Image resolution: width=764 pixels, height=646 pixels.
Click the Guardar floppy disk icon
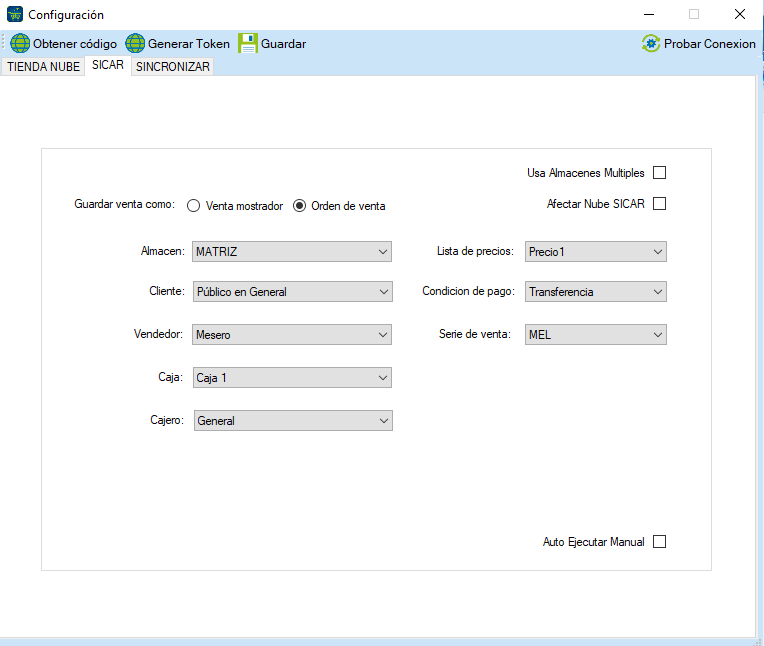pyautogui.click(x=248, y=43)
